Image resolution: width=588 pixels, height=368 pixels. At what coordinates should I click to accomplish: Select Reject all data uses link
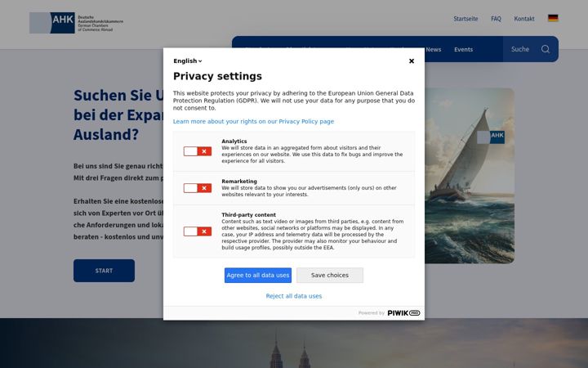(x=294, y=296)
